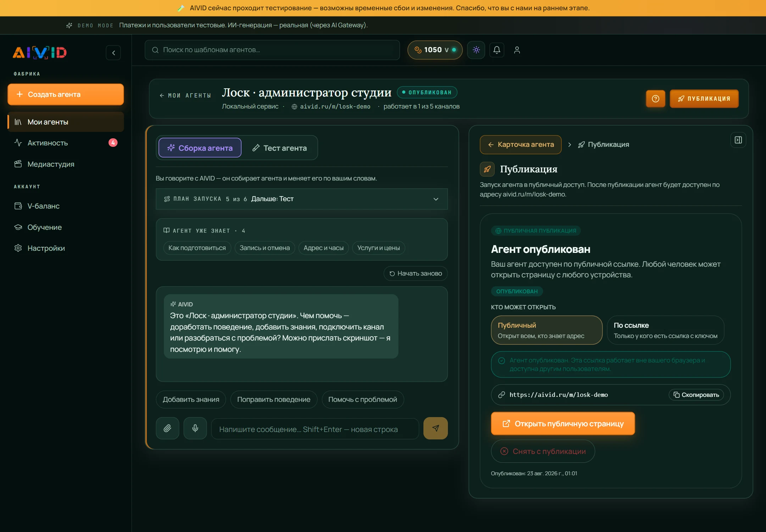This screenshot has height=532, width=766.
Task: Switch to Тест агента tab
Action: [x=279, y=148]
